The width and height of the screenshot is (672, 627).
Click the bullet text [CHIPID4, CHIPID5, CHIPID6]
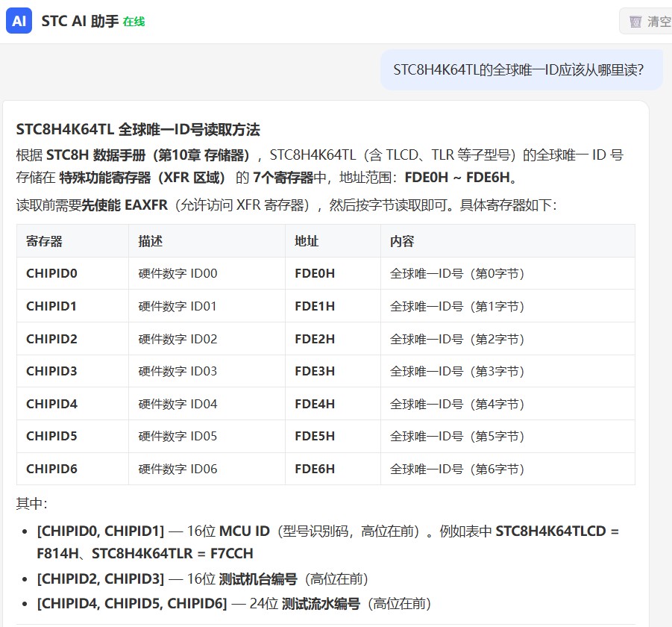(132, 603)
